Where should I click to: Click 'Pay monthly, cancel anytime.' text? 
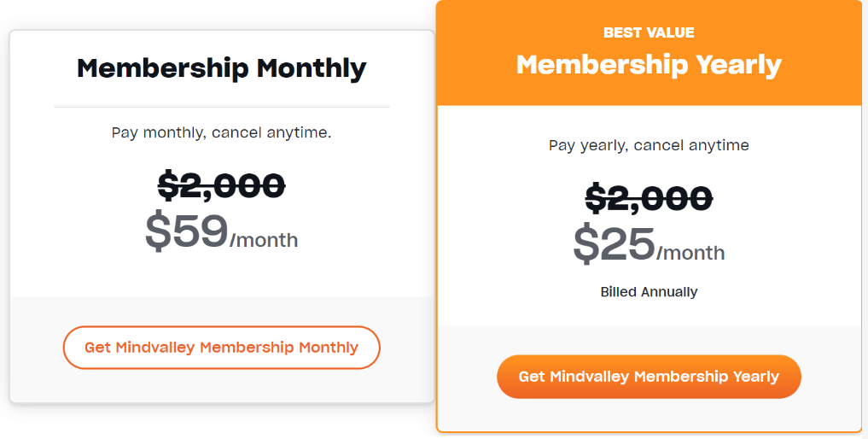point(221,133)
